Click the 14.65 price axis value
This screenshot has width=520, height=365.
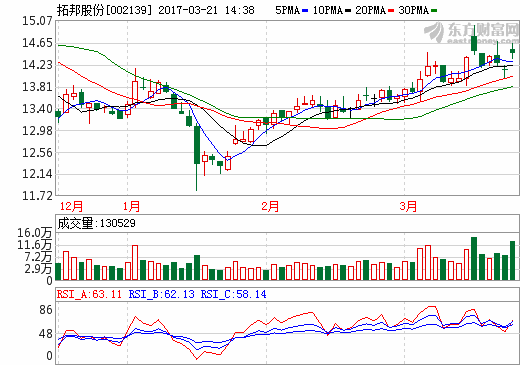pos(37,43)
